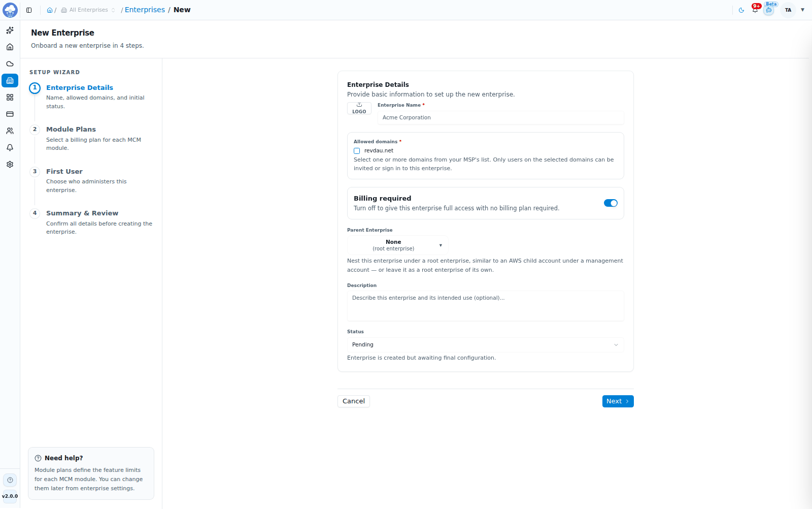The image size is (812, 509).
Task: Toggle dark mode moon icon
Action: (741, 10)
